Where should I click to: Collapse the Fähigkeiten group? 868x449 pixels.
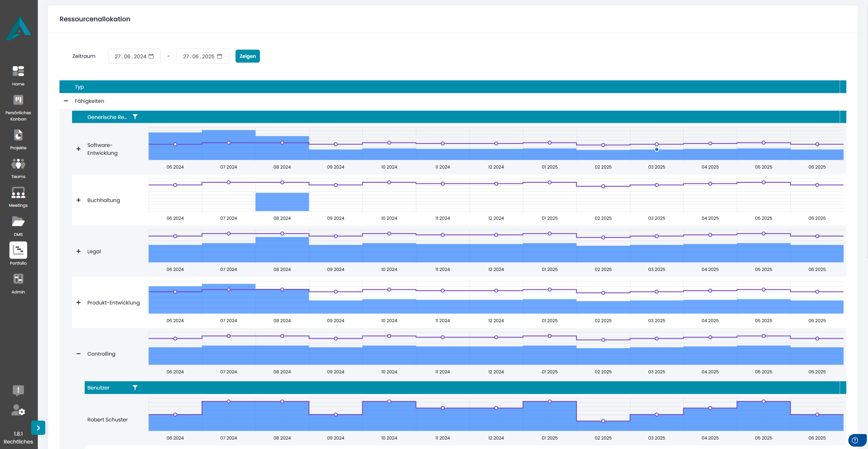[66, 101]
